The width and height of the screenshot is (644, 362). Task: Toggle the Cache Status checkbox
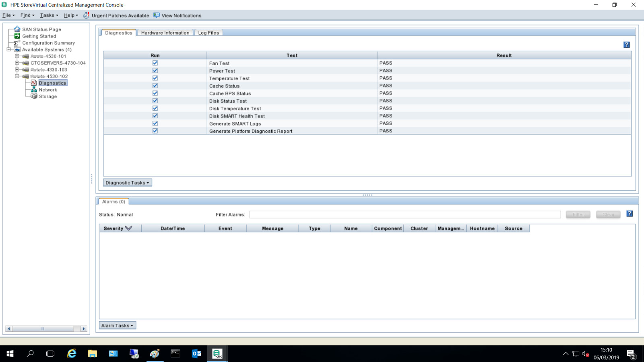click(x=155, y=86)
